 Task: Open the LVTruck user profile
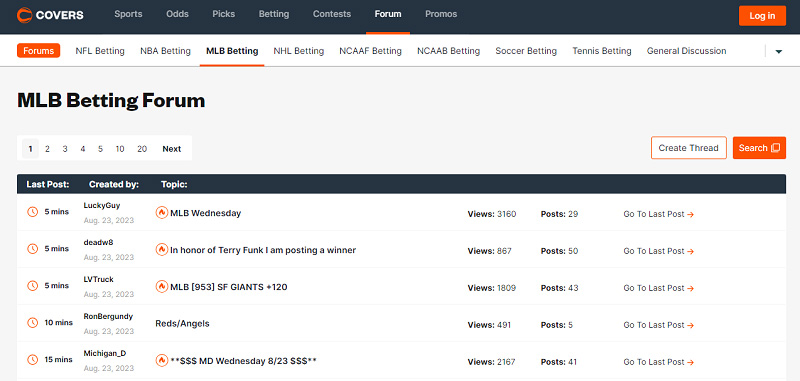98,280
